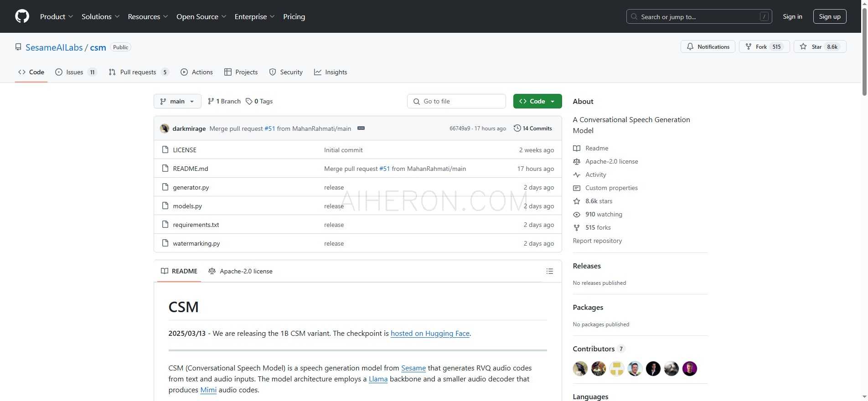Viewport: 868px width, 401px height.
Task: Select the Code tab
Action: [31, 72]
